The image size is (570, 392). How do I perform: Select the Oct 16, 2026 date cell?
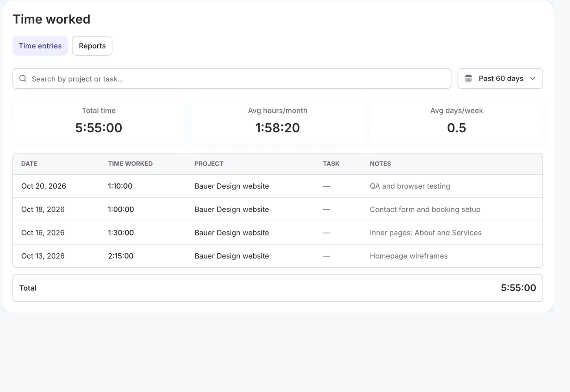click(43, 233)
